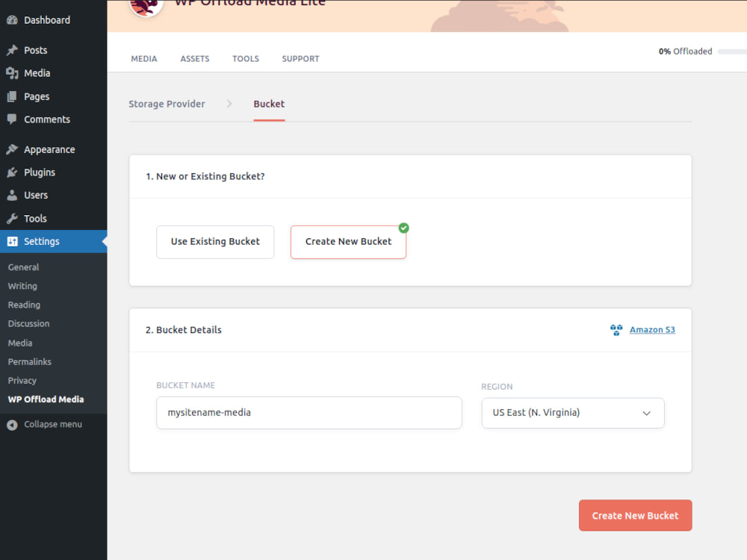Click the Posts pushpin icon

coord(12,50)
